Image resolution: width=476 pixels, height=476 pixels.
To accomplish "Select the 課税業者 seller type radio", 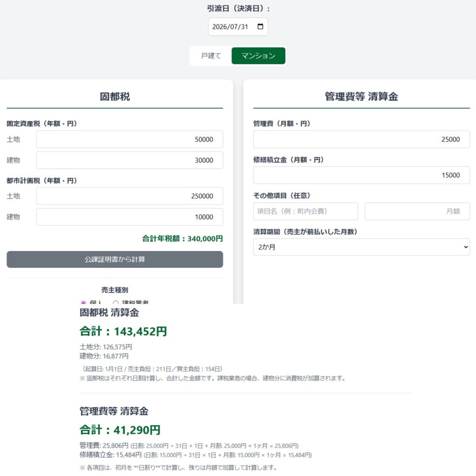I will pos(116,303).
